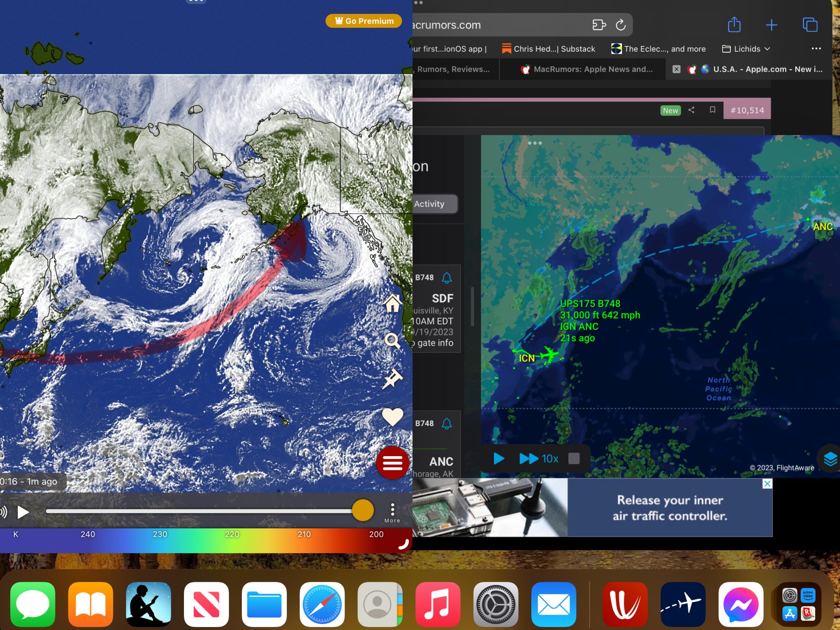Open the More options dots
This screenshot has height=630, width=840.
coord(392,513)
